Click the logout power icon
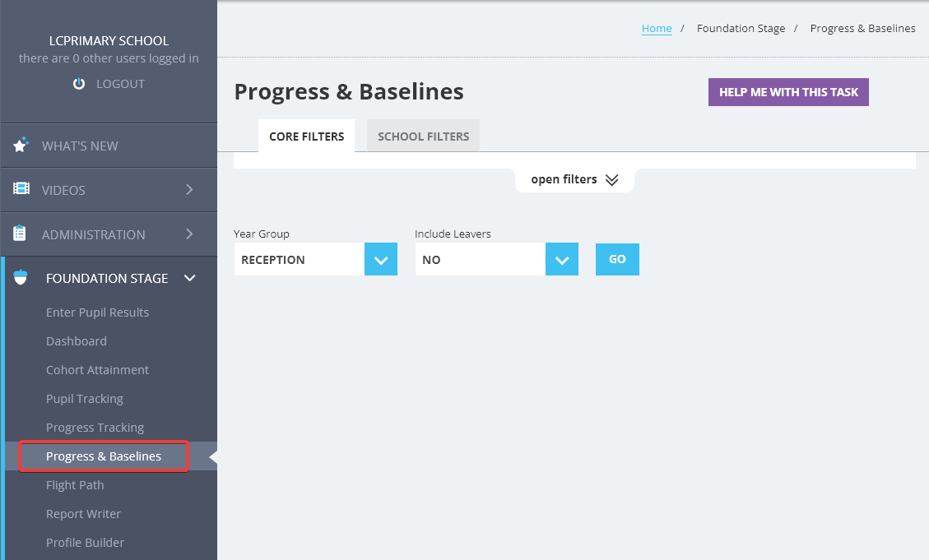Viewport: 929px width, 560px height. click(79, 84)
